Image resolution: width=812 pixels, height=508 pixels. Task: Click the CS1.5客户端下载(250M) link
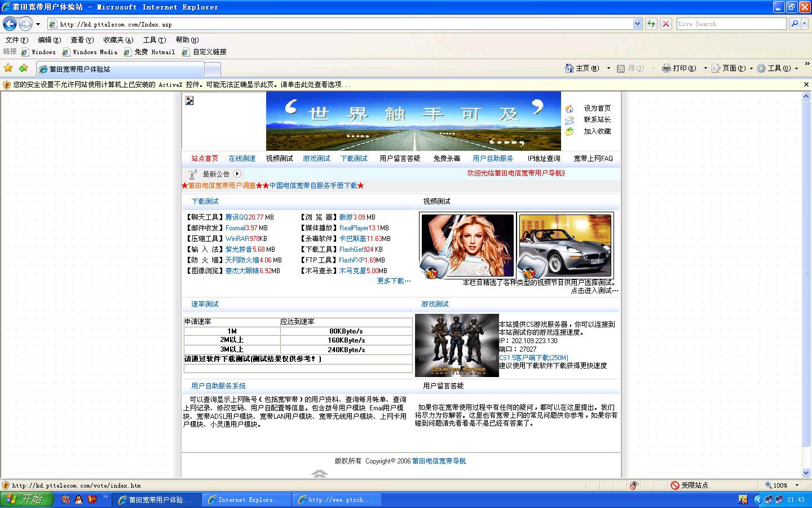533,358
